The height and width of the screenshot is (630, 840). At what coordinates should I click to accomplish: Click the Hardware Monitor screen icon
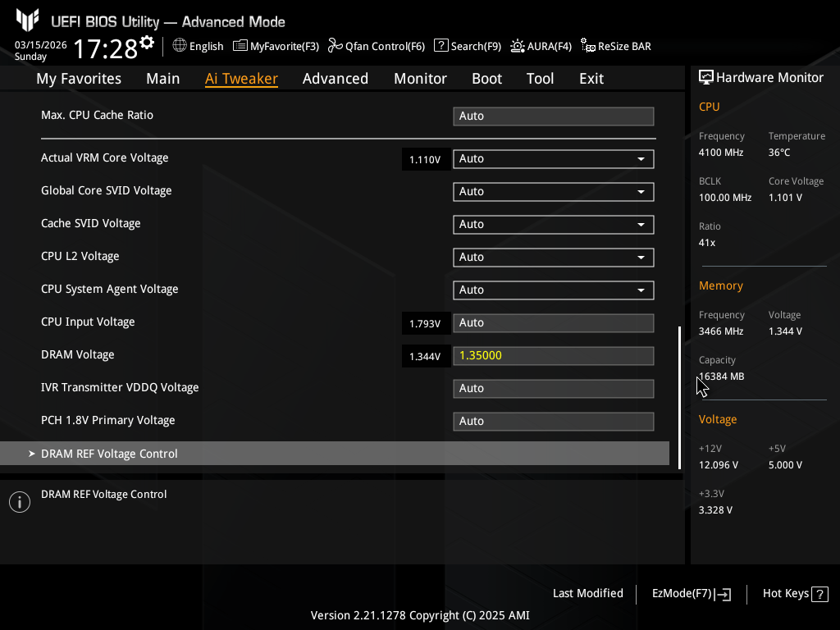pyautogui.click(x=706, y=78)
